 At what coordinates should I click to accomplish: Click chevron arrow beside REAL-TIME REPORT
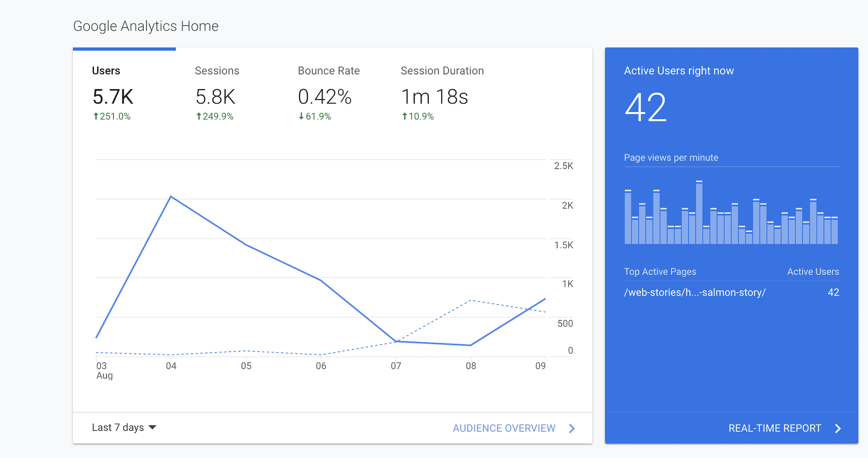click(x=838, y=428)
